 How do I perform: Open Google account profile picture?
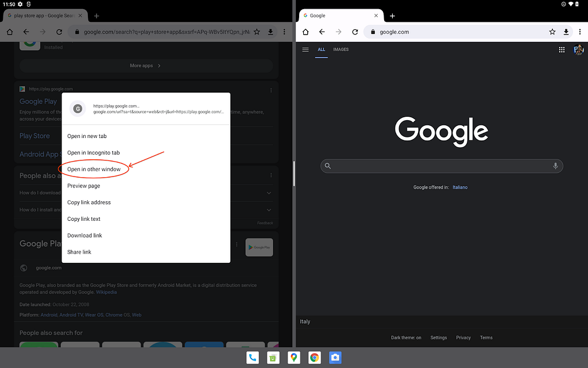[x=578, y=49]
